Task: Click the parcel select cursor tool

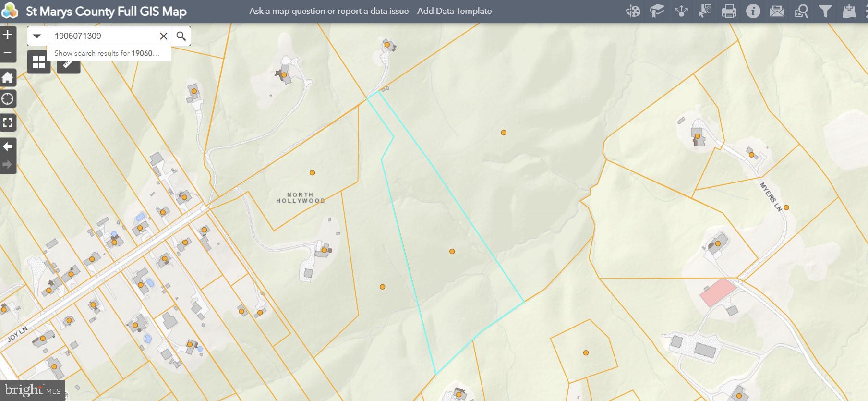Action: coord(705,11)
